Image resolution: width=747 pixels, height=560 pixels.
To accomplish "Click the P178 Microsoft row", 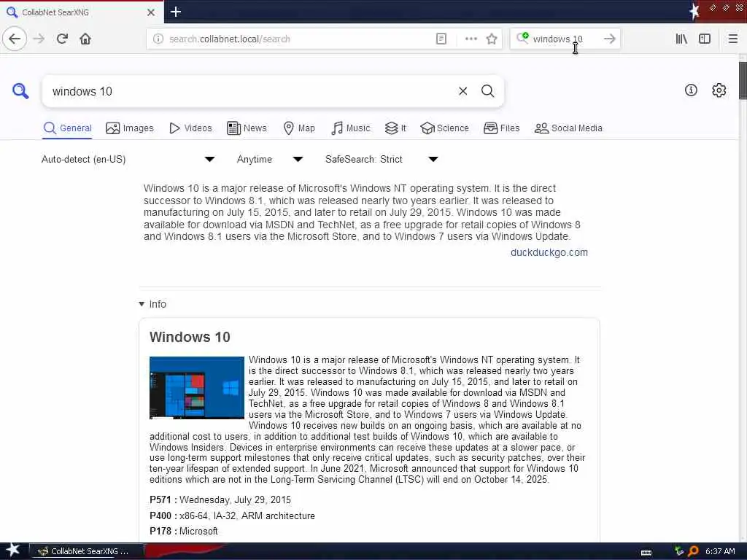I will point(183,531).
